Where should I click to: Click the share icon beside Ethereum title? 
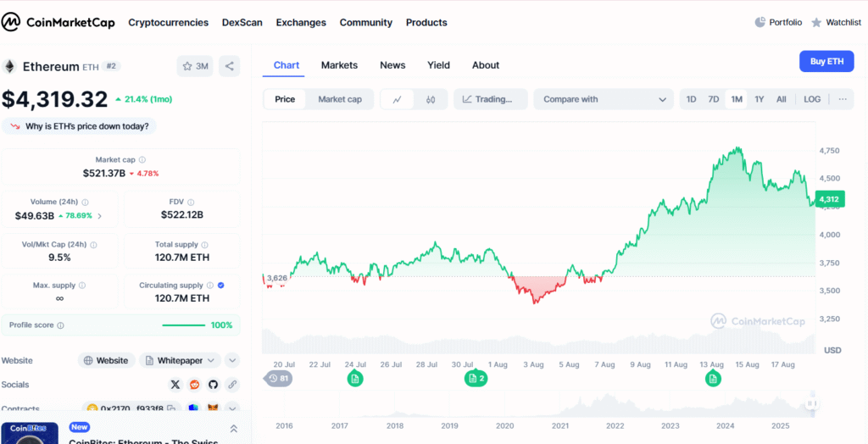pos(229,66)
